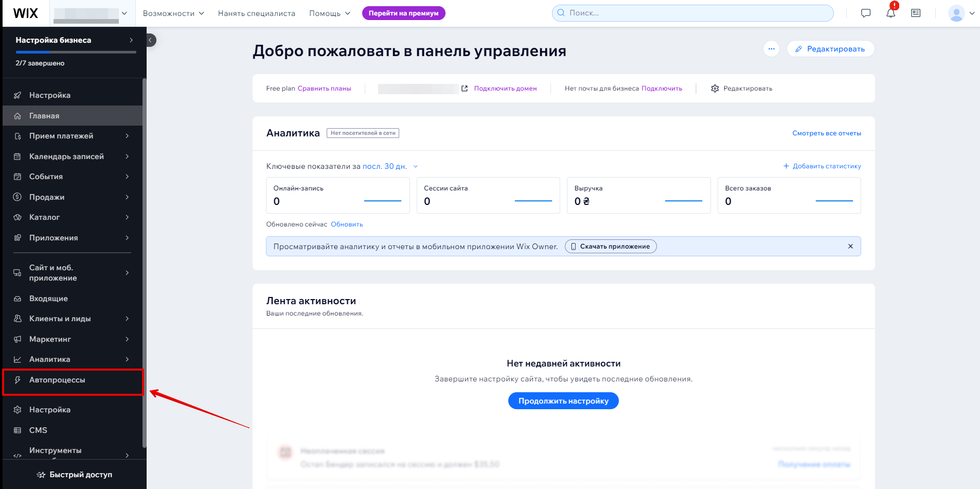
Task: Click the Аналитика chart icon
Action: coord(17,359)
